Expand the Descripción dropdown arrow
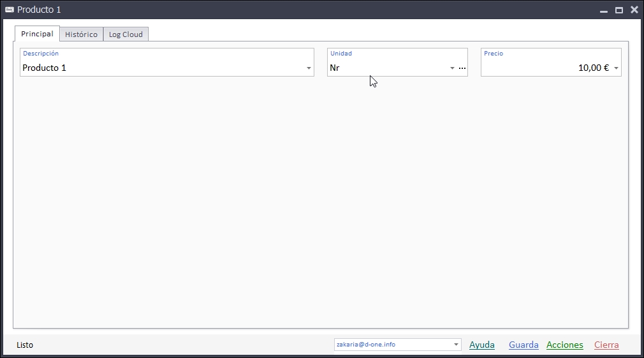 pos(309,68)
